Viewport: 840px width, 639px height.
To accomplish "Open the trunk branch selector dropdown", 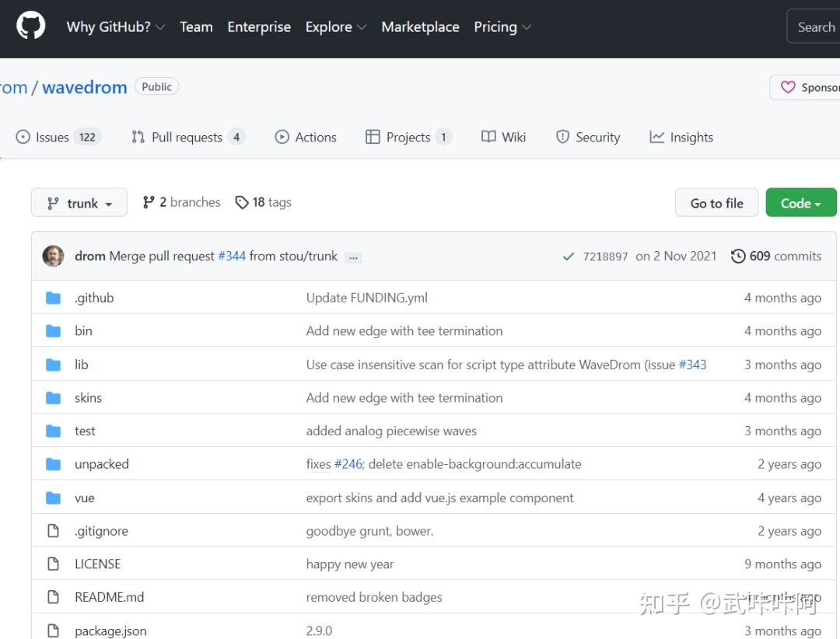I will coord(79,203).
